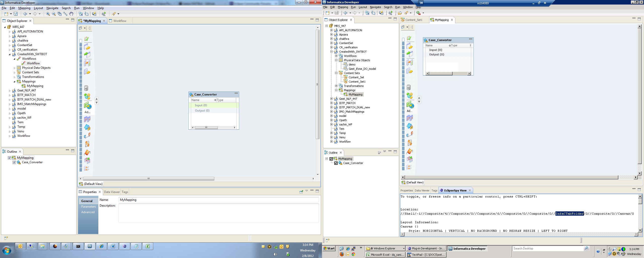
Task: Click 8 Windows Explorer taskbar button
Action: (385, 248)
